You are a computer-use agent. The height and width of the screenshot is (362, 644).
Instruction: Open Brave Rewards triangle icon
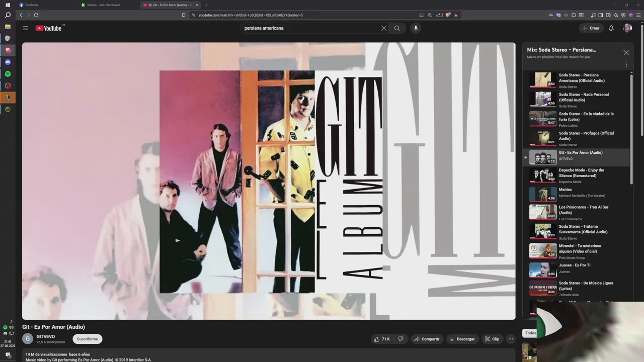pos(456,15)
